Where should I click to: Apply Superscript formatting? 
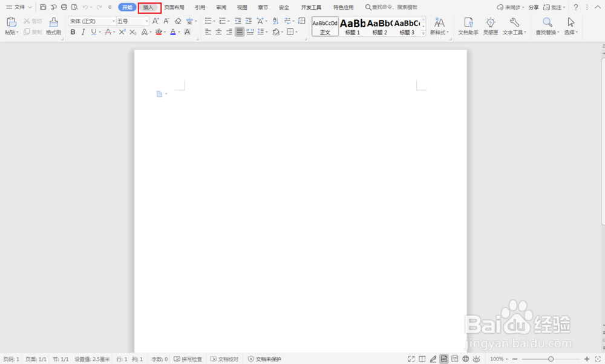pos(122,32)
